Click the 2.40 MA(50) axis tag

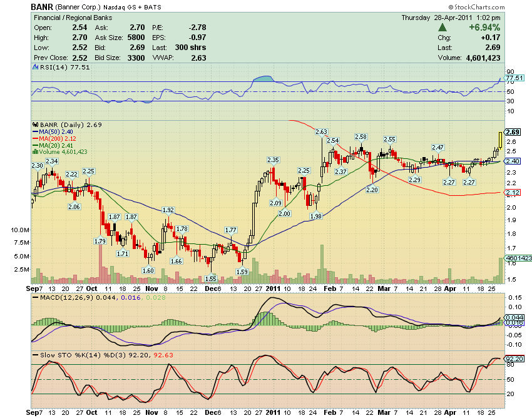pyautogui.click(x=513, y=161)
